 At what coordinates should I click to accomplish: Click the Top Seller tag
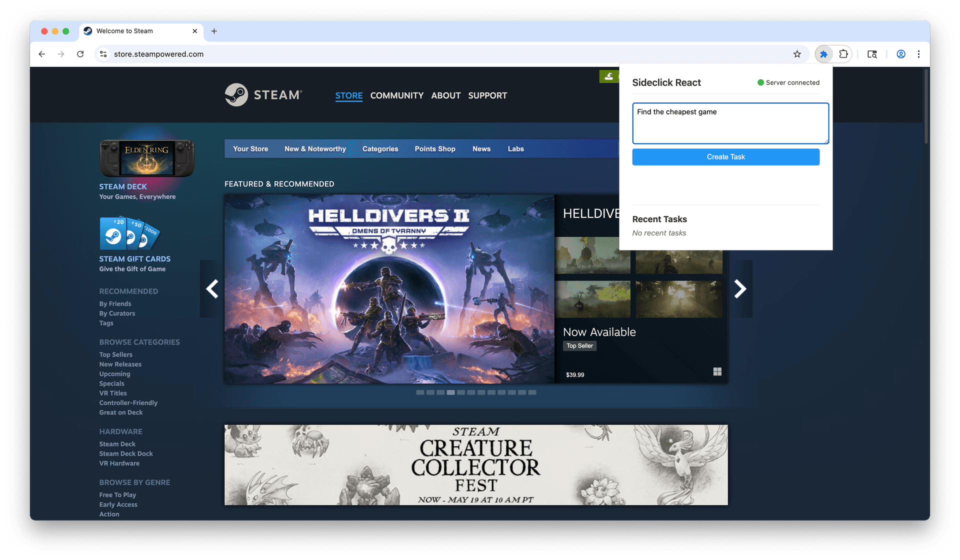pos(579,346)
